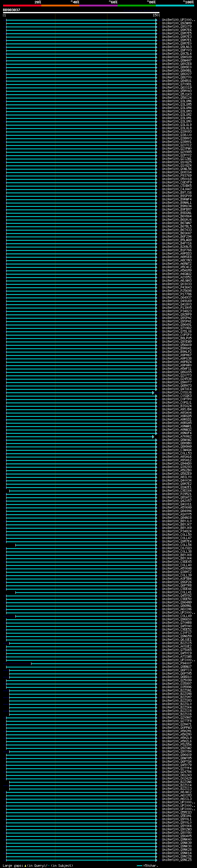
Task: Select label UniRef100_O61243
Action: [177, 775]
